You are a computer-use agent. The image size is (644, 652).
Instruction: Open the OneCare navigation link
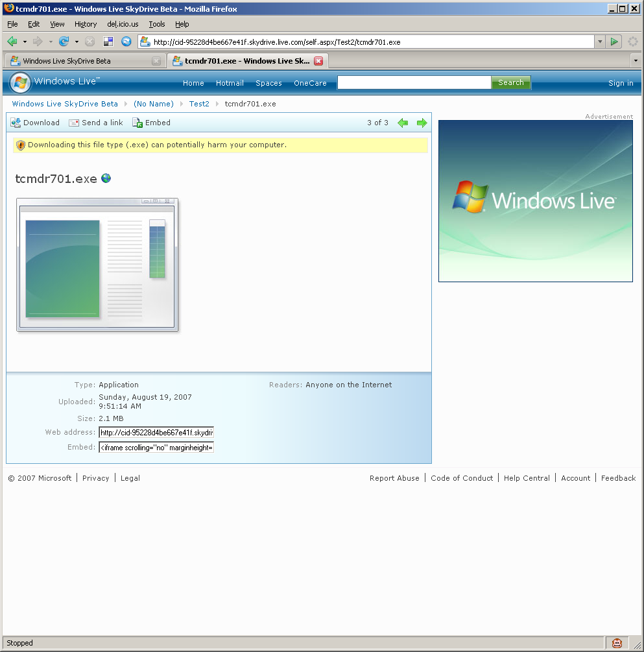310,83
